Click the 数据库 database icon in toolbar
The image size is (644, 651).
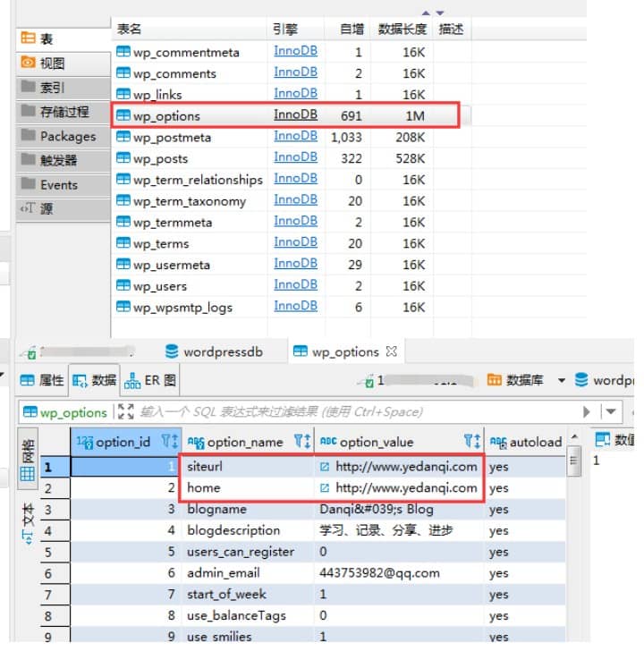tap(494, 380)
